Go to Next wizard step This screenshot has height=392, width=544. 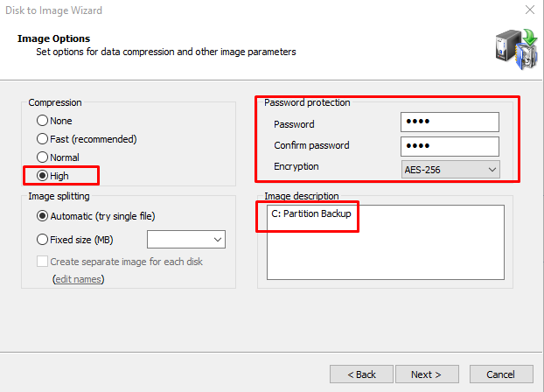pyautogui.click(x=427, y=374)
